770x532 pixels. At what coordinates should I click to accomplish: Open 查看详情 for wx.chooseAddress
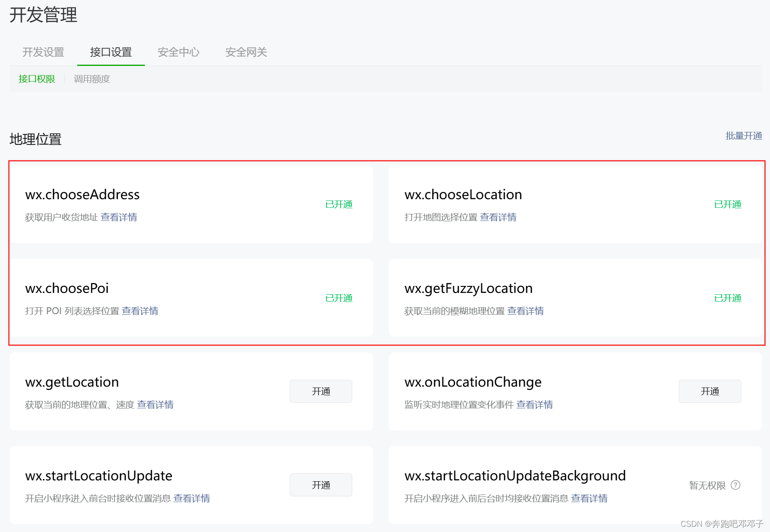point(119,217)
